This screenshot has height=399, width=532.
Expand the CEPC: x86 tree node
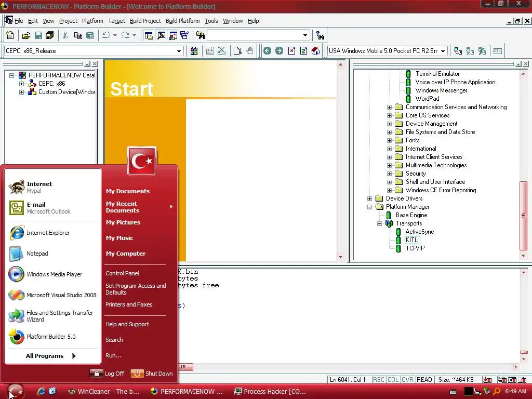(x=21, y=84)
